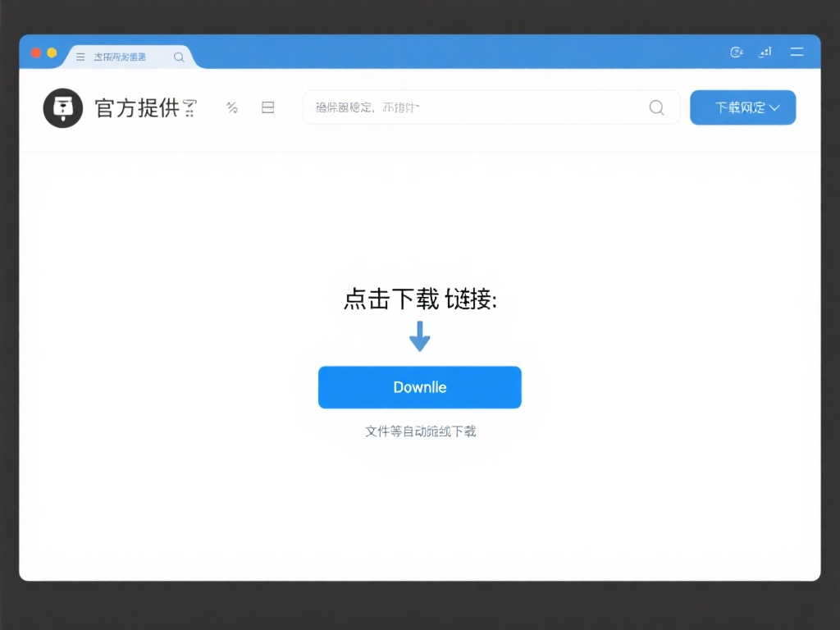Click the blue download arrow graphic
Image resolution: width=840 pixels, height=630 pixels.
pyautogui.click(x=420, y=336)
